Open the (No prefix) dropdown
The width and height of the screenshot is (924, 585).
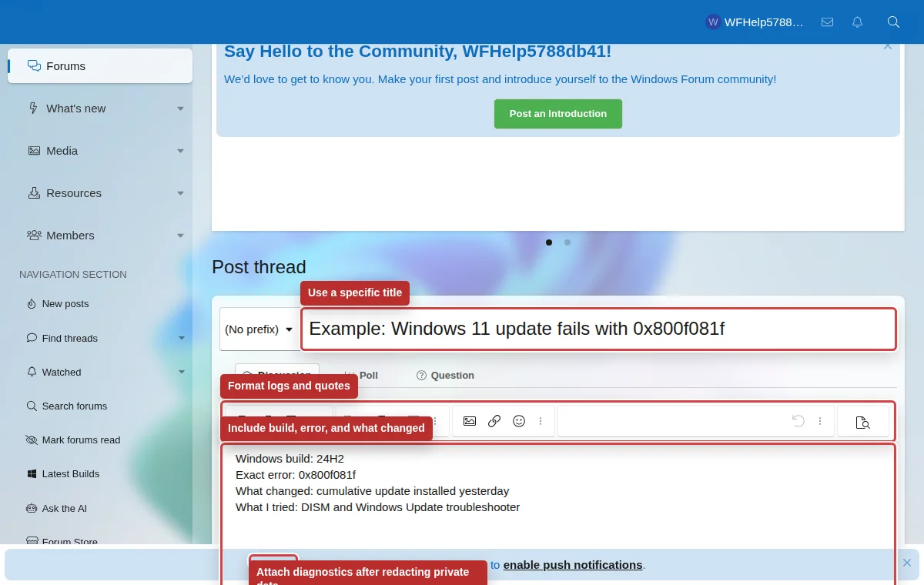click(259, 329)
